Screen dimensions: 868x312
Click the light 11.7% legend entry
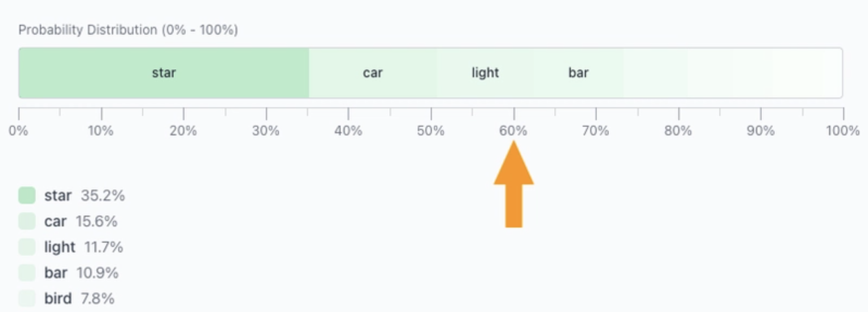84,248
